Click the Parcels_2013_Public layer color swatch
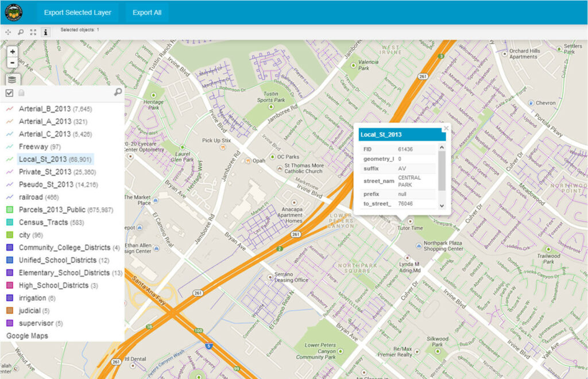The height and width of the screenshot is (379, 588). (x=10, y=210)
